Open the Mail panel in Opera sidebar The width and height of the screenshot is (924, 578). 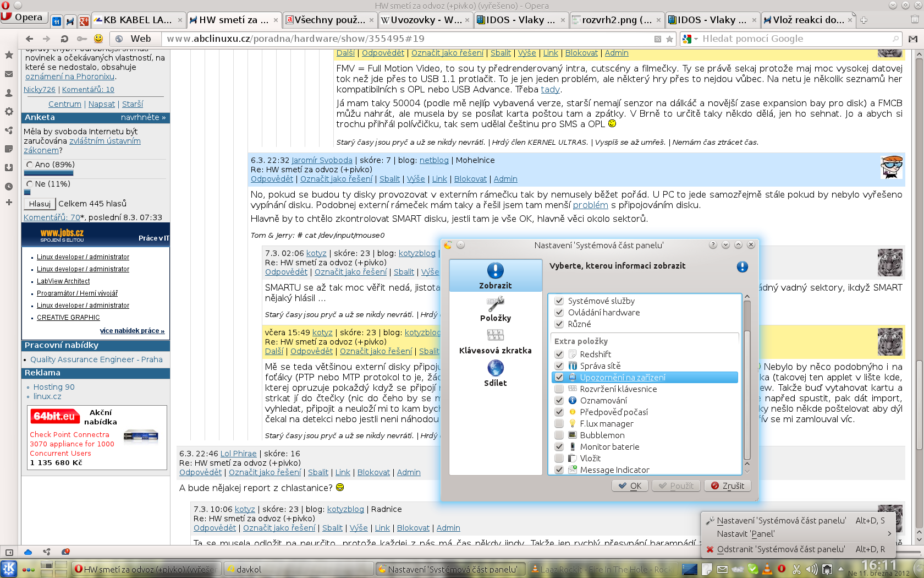click(x=9, y=74)
